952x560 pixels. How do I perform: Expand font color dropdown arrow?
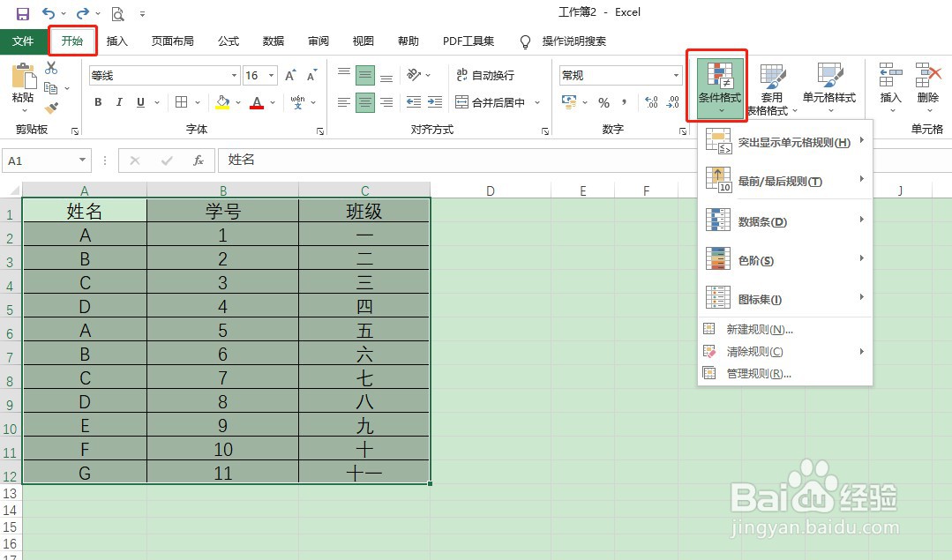coord(273,102)
